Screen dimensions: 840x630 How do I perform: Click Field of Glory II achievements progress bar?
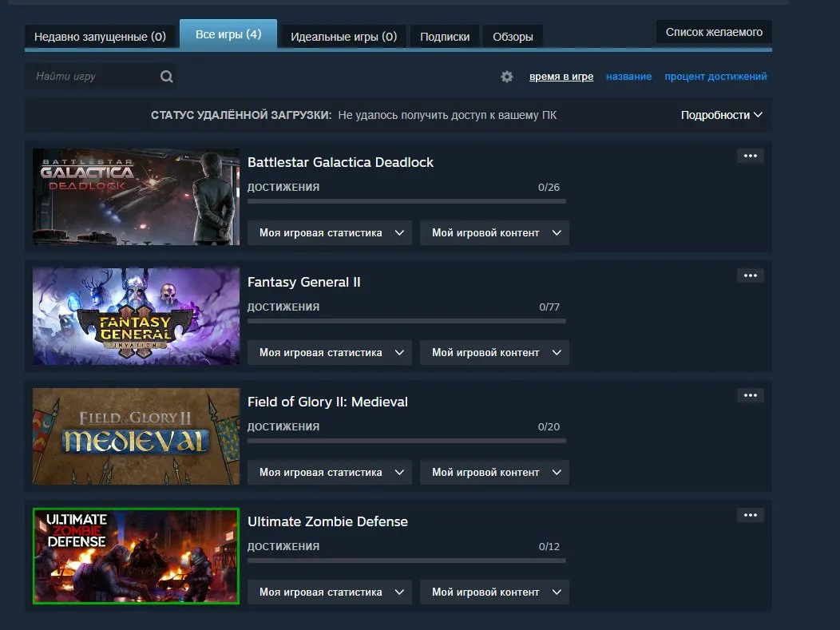(x=406, y=441)
